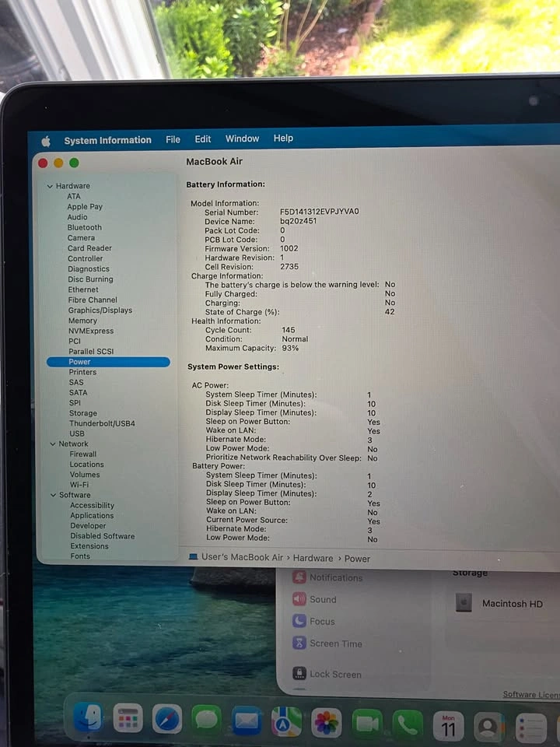
Task: Select Apple Pay in the sidebar
Action: pos(85,207)
